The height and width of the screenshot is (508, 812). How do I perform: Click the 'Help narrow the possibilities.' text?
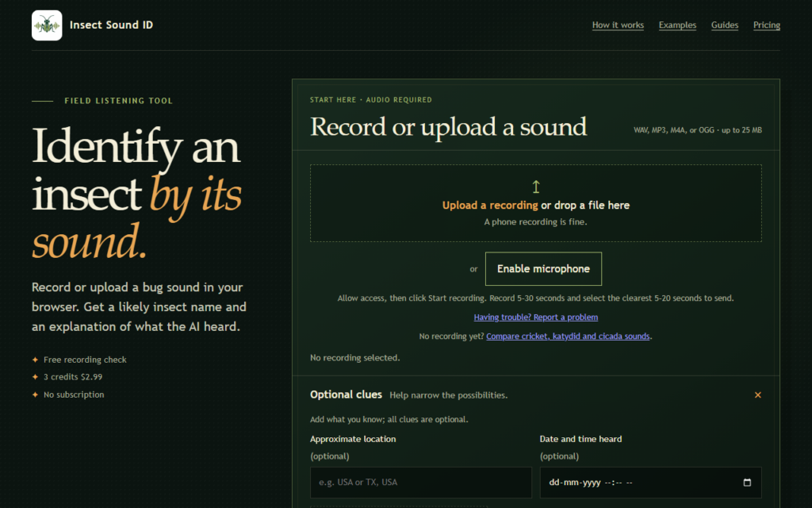click(x=449, y=395)
